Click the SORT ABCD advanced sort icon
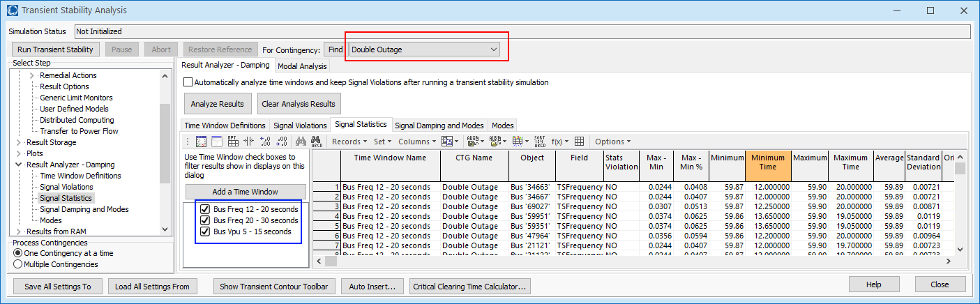The width and height of the screenshot is (980, 304). tap(539, 142)
